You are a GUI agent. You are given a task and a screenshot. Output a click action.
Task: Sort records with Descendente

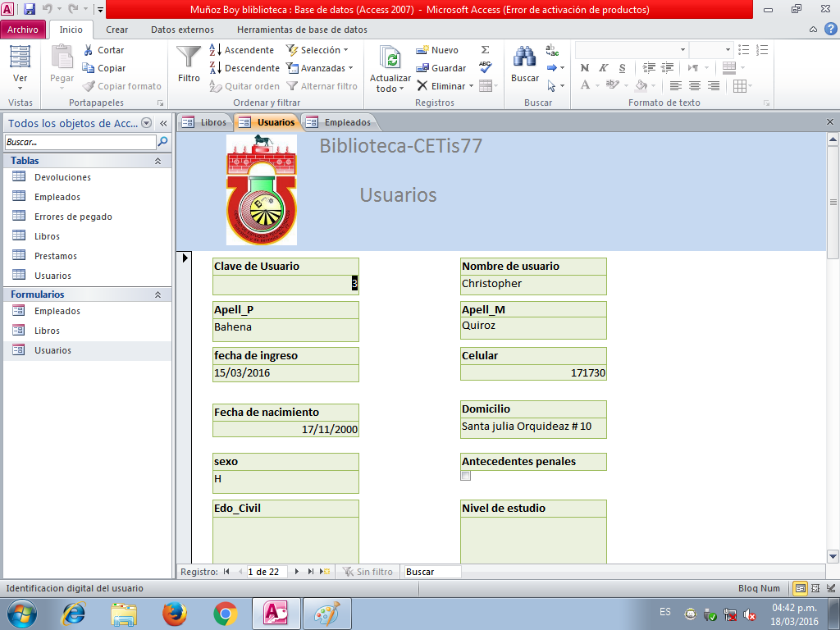pos(244,68)
